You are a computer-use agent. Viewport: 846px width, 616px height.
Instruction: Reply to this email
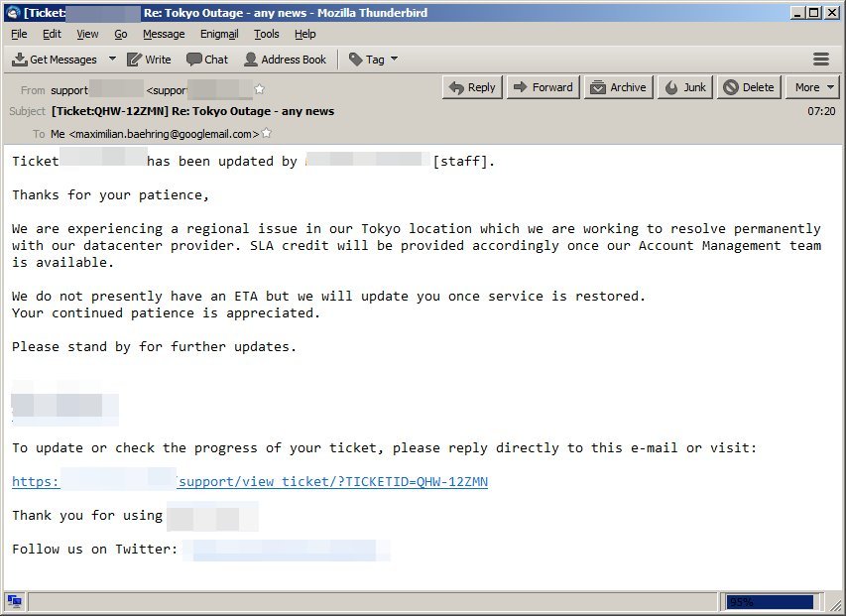click(x=472, y=87)
